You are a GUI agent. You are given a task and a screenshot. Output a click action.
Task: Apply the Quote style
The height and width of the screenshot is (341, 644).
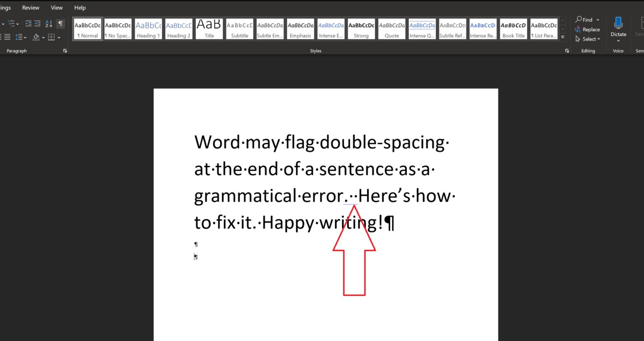click(x=392, y=29)
